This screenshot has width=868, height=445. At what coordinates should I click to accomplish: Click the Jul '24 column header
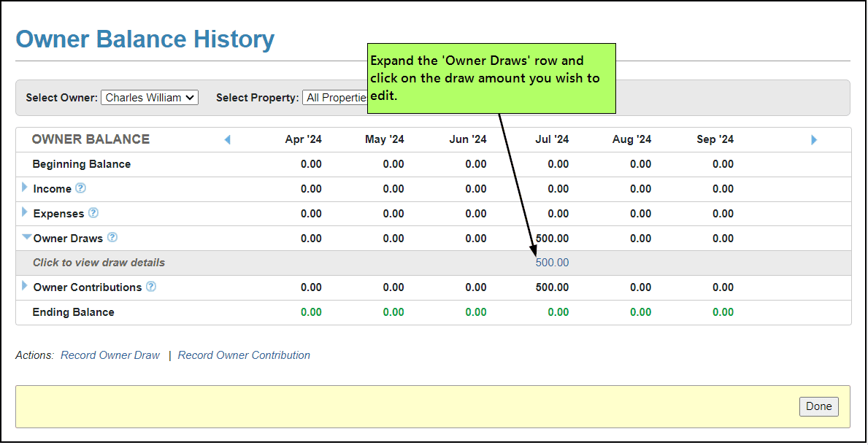(x=551, y=139)
